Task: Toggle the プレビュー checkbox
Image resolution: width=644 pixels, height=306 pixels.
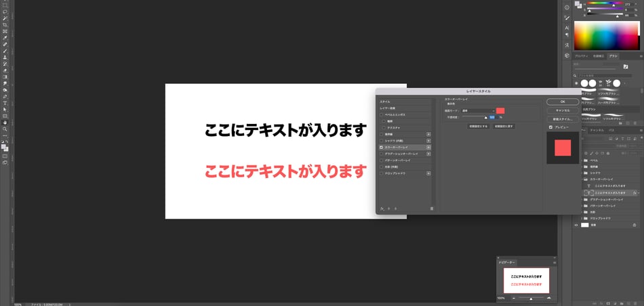Action: pos(550,127)
